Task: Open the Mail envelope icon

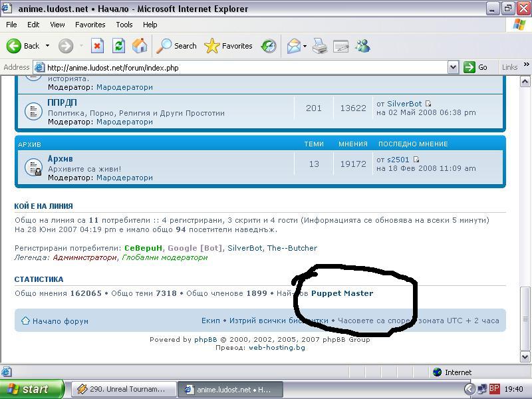Action: [x=293, y=46]
